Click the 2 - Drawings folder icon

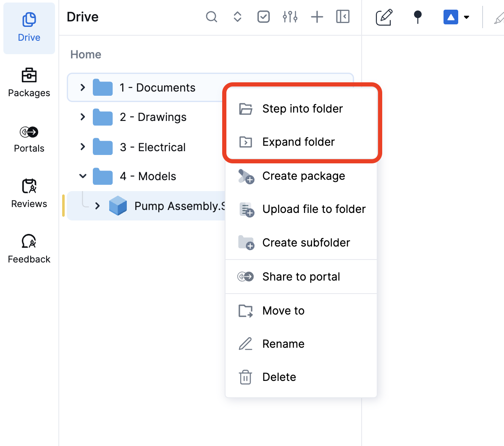[x=103, y=117]
